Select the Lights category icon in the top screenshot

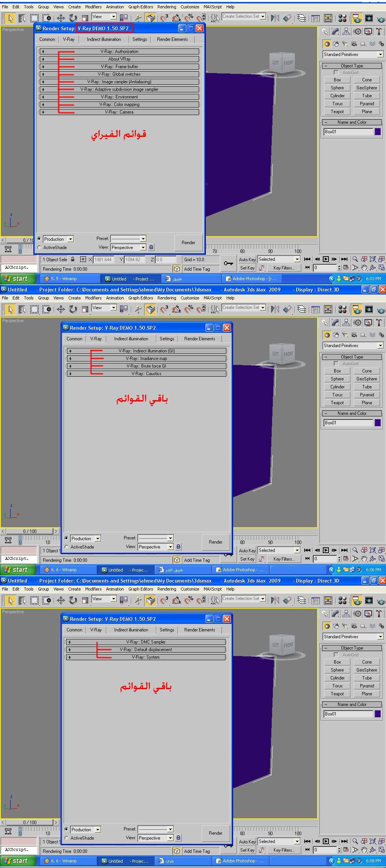(x=345, y=44)
